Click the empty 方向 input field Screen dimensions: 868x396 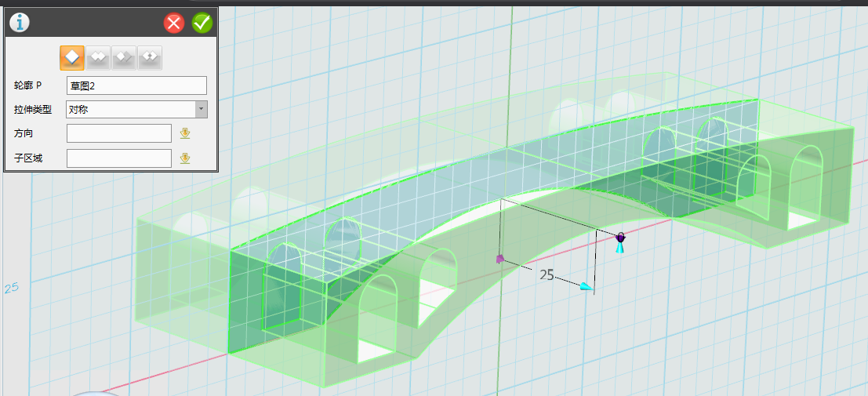[x=118, y=133]
